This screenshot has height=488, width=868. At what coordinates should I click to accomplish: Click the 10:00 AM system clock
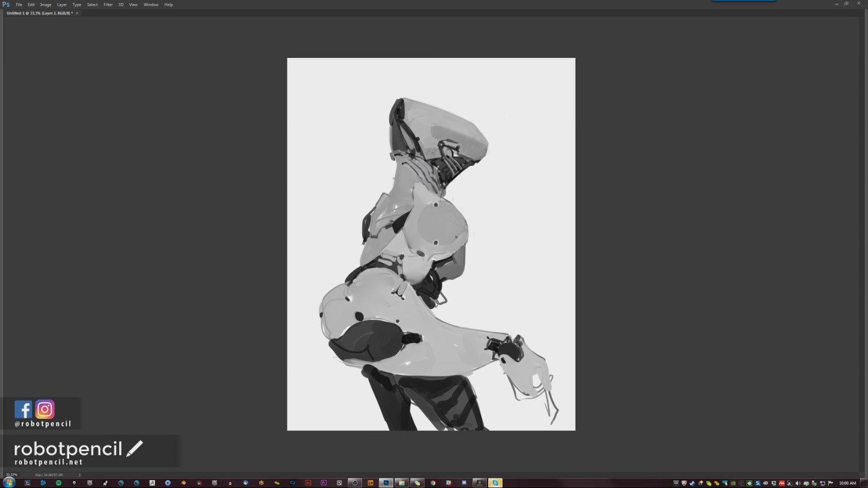[848, 483]
